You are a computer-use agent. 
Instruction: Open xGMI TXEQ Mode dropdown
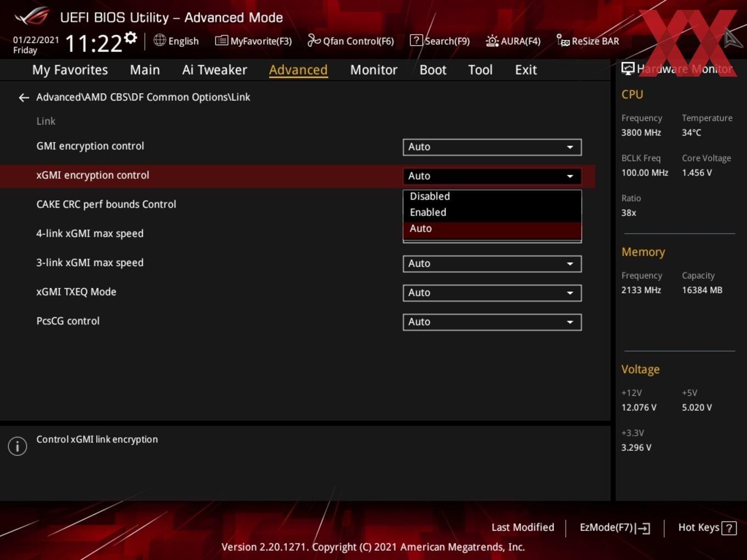(492, 293)
